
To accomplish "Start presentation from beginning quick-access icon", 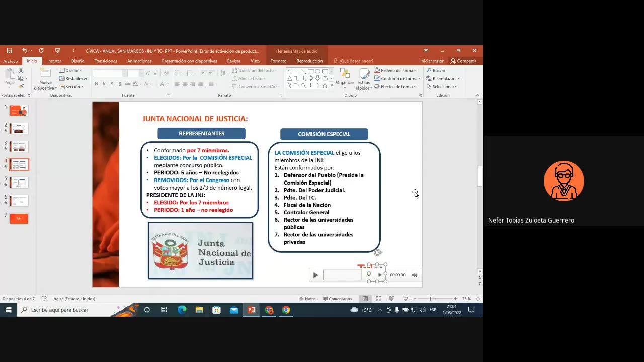I will click(58, 51).
